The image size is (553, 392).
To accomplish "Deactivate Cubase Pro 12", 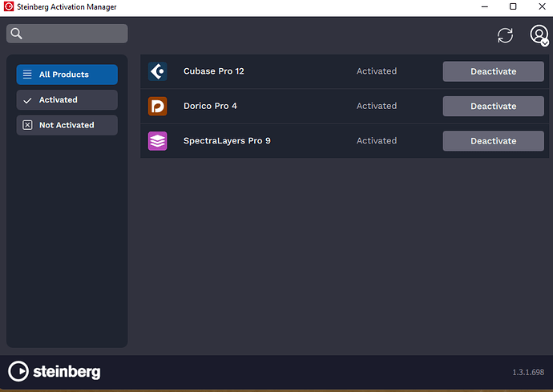I will 494,71.
